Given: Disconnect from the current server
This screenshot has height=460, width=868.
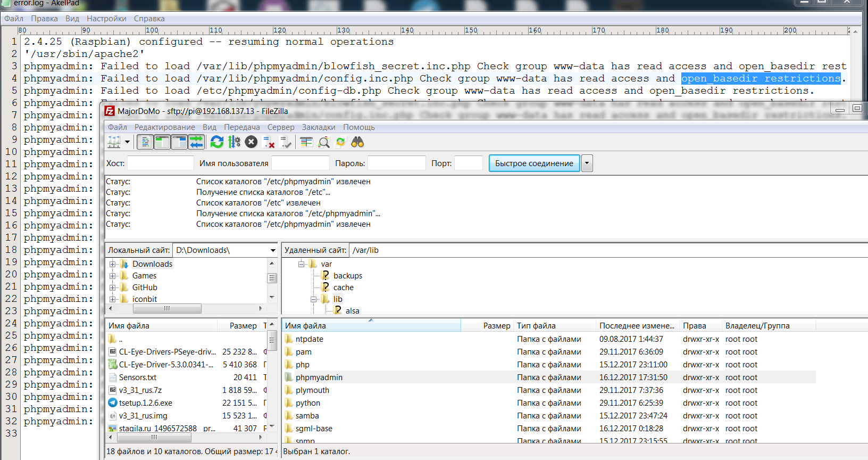Looking at the screenshot, I should (x=269, y=142).
